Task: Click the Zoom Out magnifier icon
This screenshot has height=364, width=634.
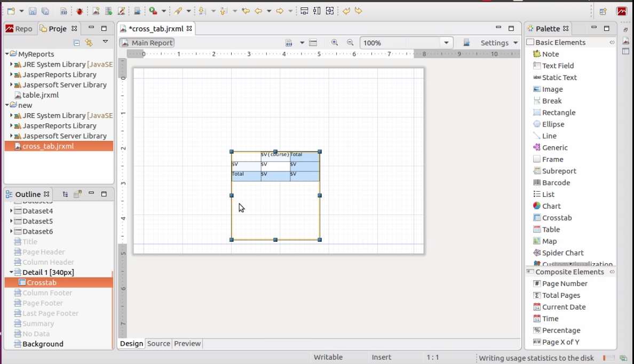Action: point(350,43)
